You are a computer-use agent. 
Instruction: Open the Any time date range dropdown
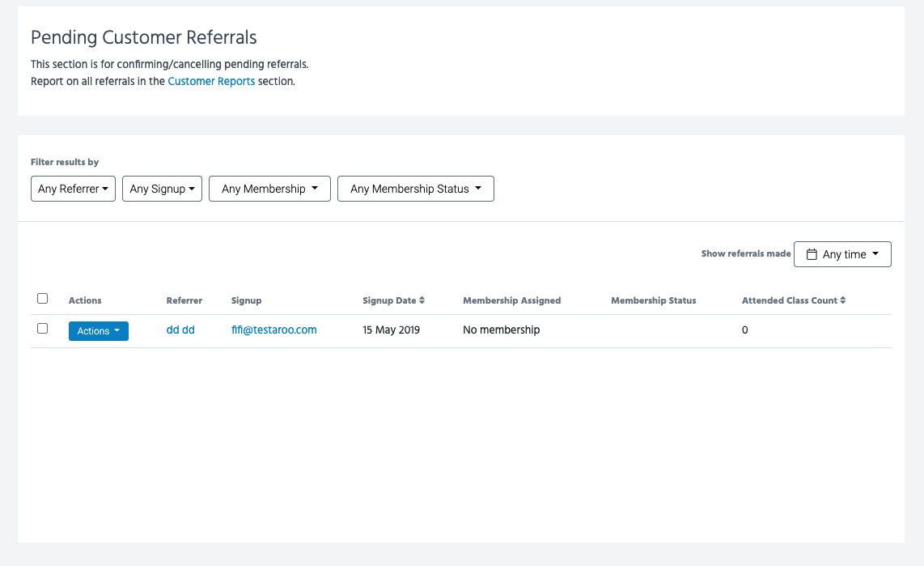(x=842, y=254)
